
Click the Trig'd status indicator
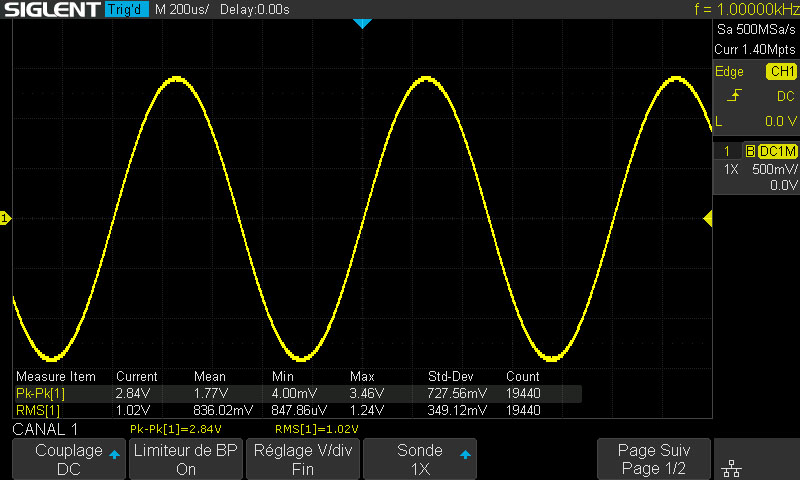tap(127, 9)
